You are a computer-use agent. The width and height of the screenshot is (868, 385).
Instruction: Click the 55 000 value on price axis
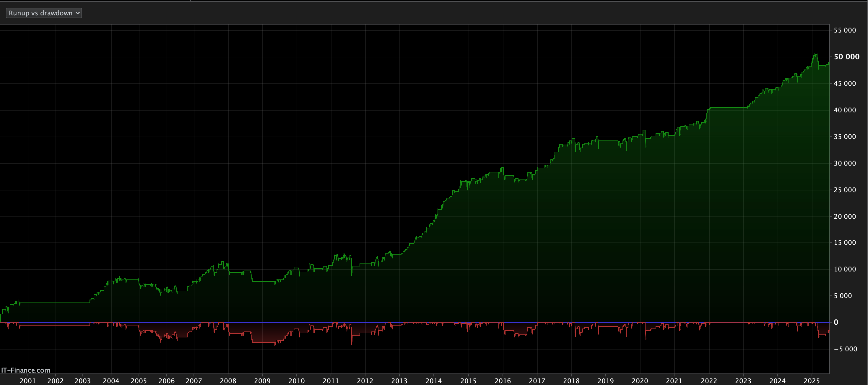point(845,30)
